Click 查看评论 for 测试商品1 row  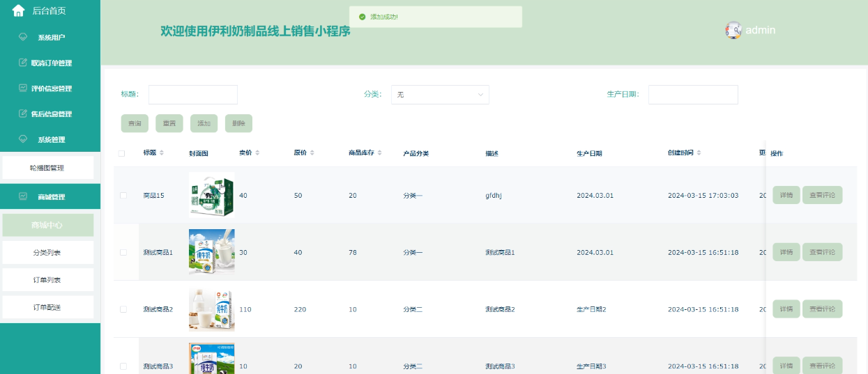click(x=823, y=252)
